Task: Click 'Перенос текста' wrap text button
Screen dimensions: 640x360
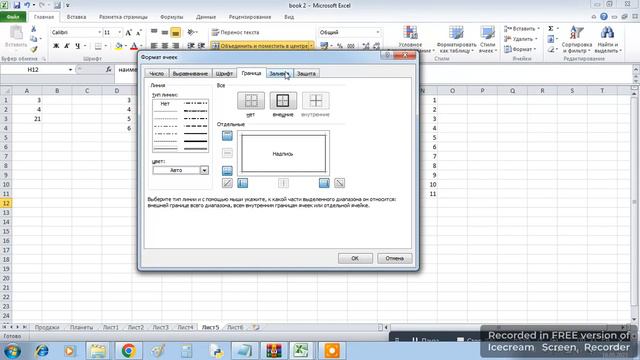Action: coord(236,32)
